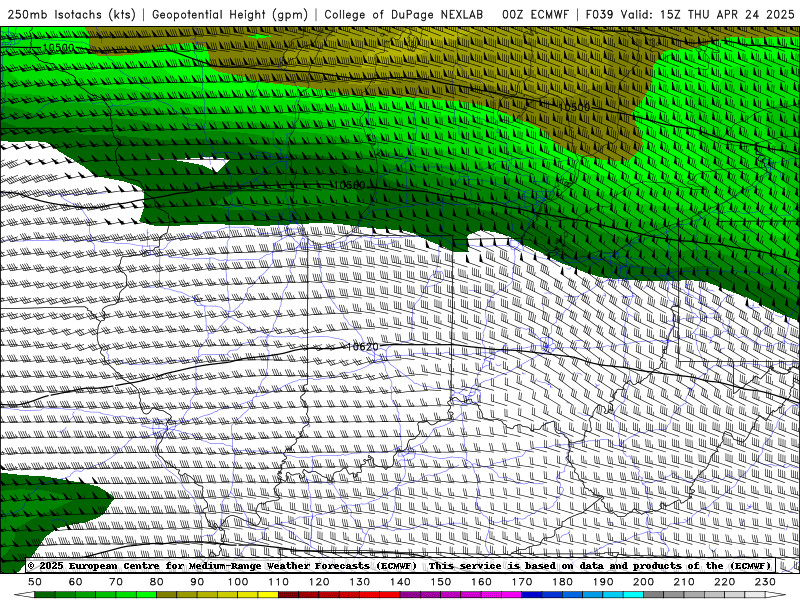This screenshot has height=600, width=800.
Task: Click the 180 value on the color scale
Action: [562, 582]
